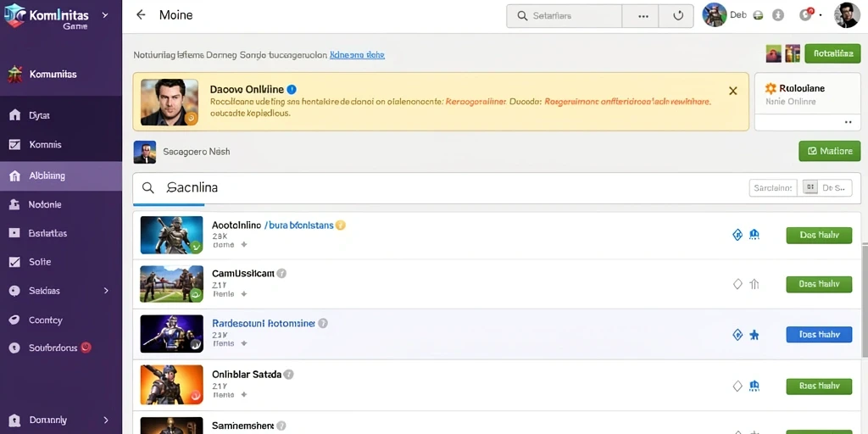This screenshot has width=868, height=434.
Task: Expand the Seldnas sidebar chevron
Action: 106,291
